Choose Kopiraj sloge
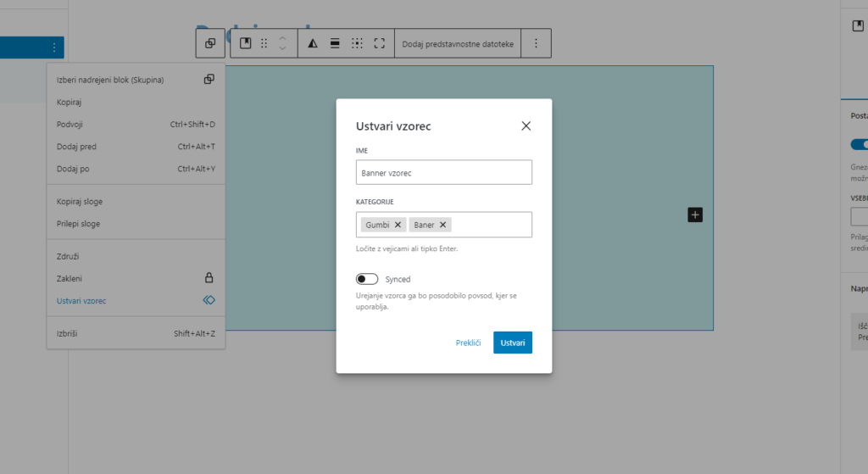868x474 pixels. [x=136, y=202]
